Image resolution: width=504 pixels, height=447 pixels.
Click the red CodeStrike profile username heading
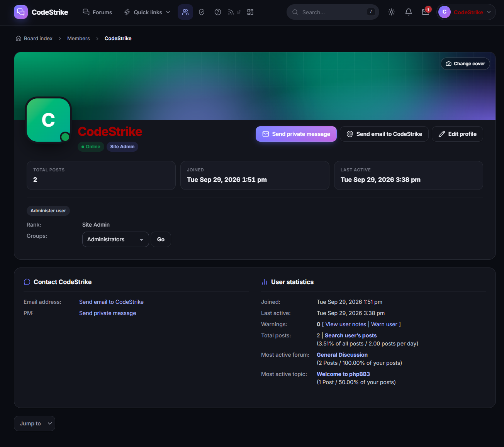pyautogui.click(x=110, y=132)
